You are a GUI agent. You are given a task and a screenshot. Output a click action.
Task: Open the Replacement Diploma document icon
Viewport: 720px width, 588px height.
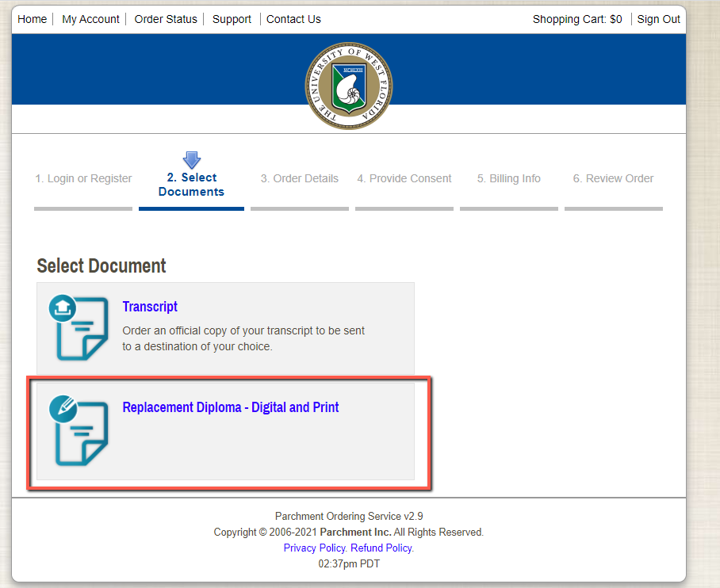79,430
